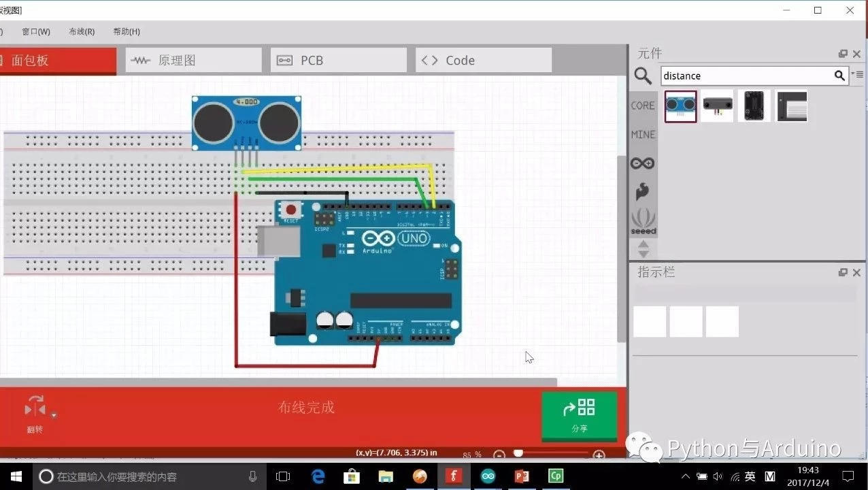Open PowerPoint from the taskbar
Viewport: 868px width, 490px height.
[522, 476]
